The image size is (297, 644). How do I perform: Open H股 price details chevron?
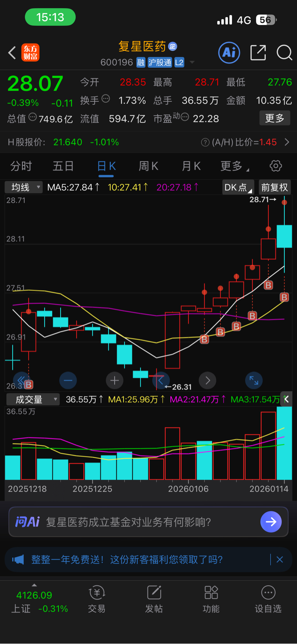[287, 142]
